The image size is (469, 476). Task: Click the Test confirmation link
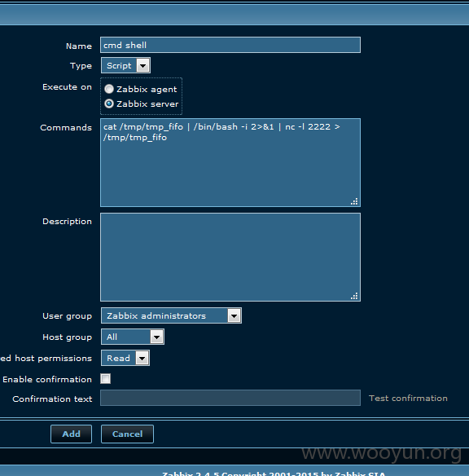point(408,399)
